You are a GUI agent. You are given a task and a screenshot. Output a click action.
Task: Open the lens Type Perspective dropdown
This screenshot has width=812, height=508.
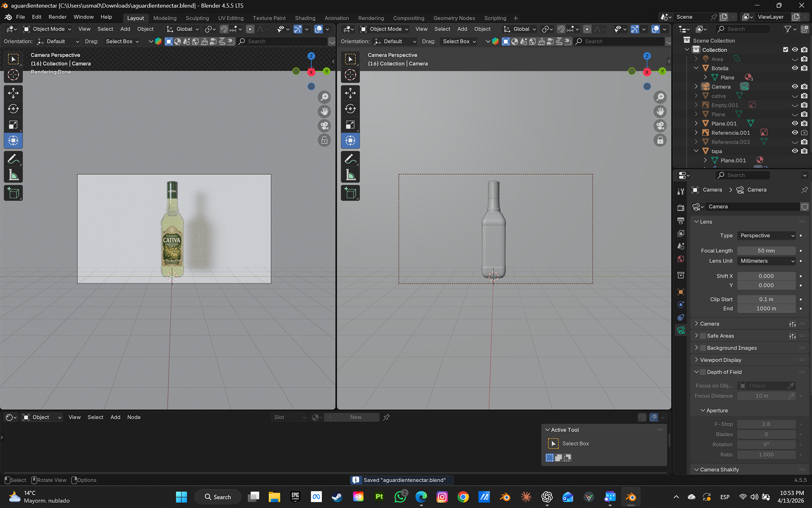pyautogui.click(x=767, y=236)
